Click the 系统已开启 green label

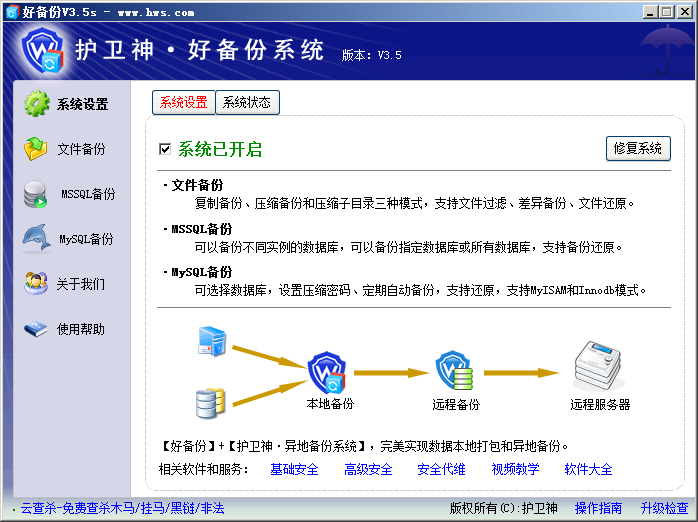[x=220, y=149]
